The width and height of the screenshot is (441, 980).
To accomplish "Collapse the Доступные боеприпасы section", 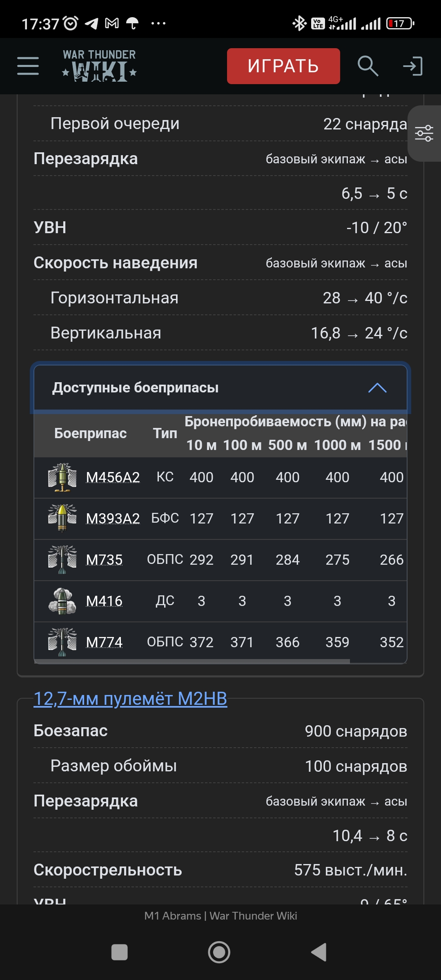I will [x=136, y=388].
